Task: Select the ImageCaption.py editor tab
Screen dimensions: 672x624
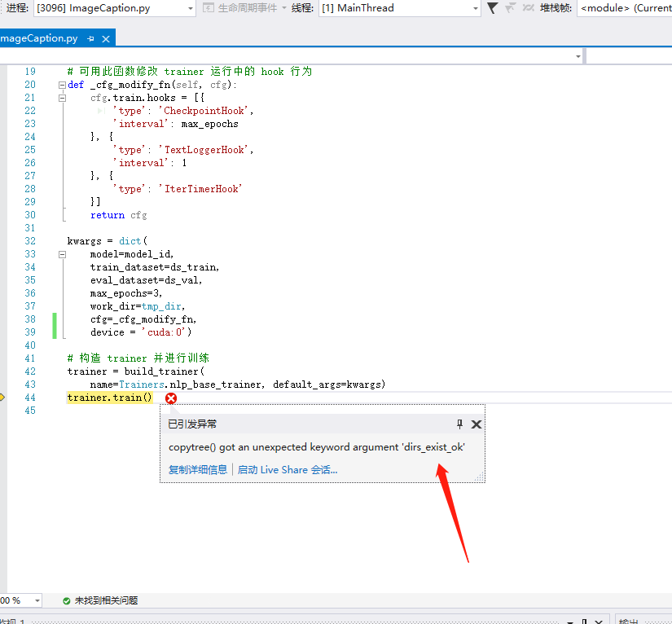Action: click(x=38, y=38)
